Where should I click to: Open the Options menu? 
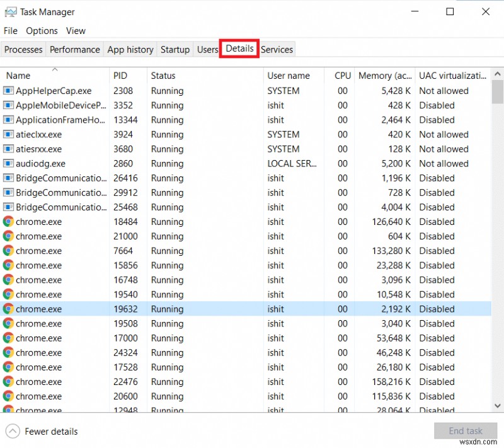tap(42, 30)
